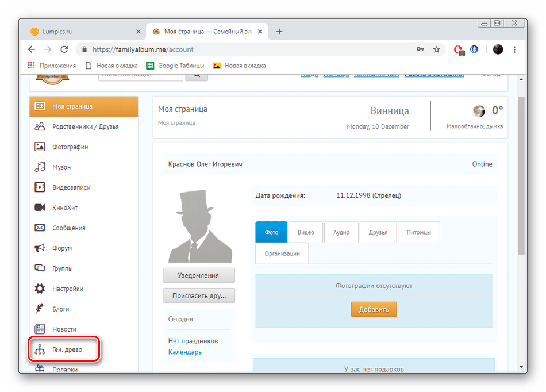Click the saved passwords key icon

point(420,49)
